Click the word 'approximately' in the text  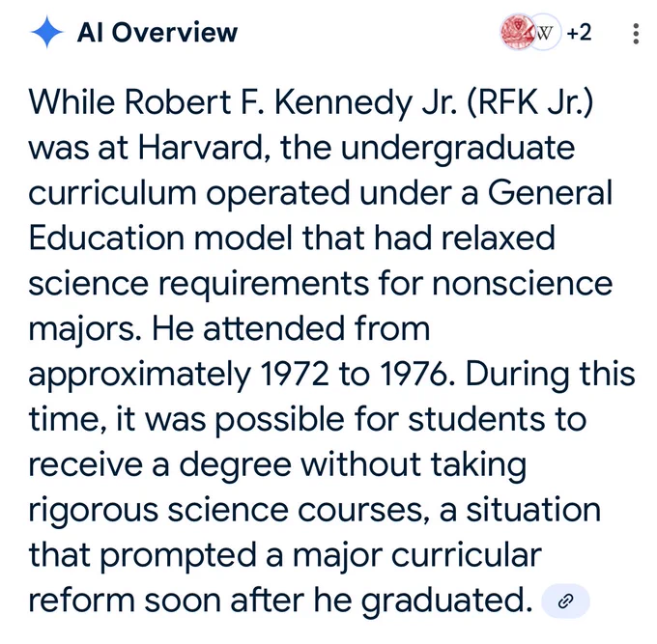point(139,375)
